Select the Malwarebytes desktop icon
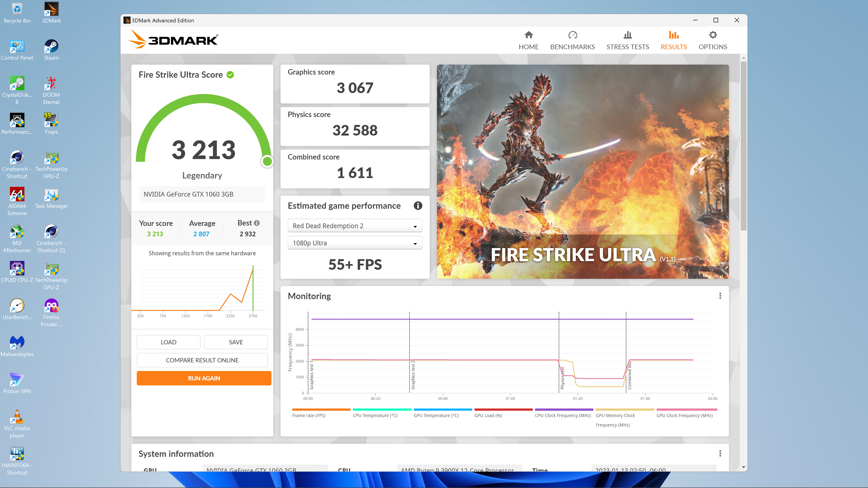 click(17, 346)
